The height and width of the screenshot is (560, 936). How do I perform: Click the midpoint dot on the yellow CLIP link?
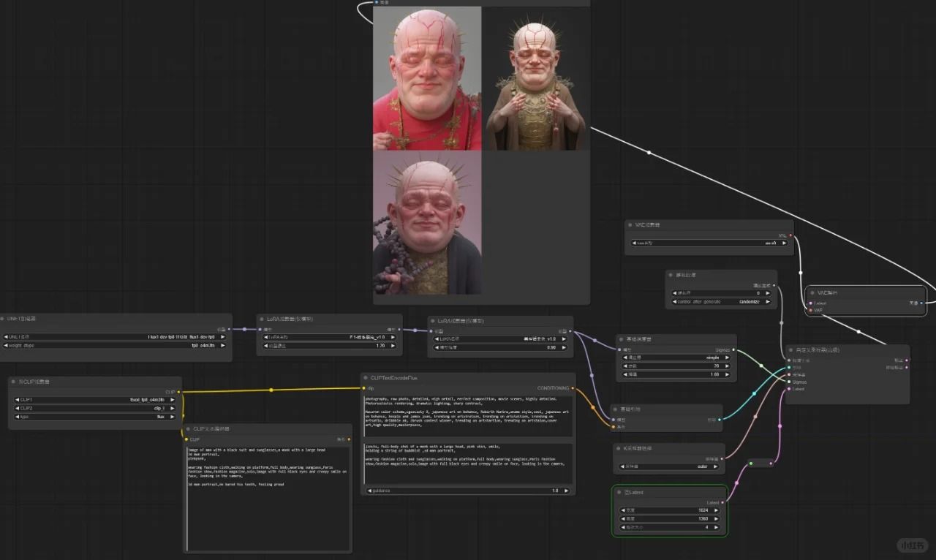(x=271, y=390)
